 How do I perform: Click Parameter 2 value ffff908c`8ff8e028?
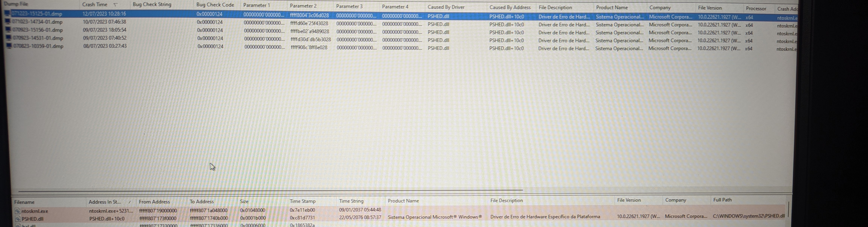click(309, 48)
